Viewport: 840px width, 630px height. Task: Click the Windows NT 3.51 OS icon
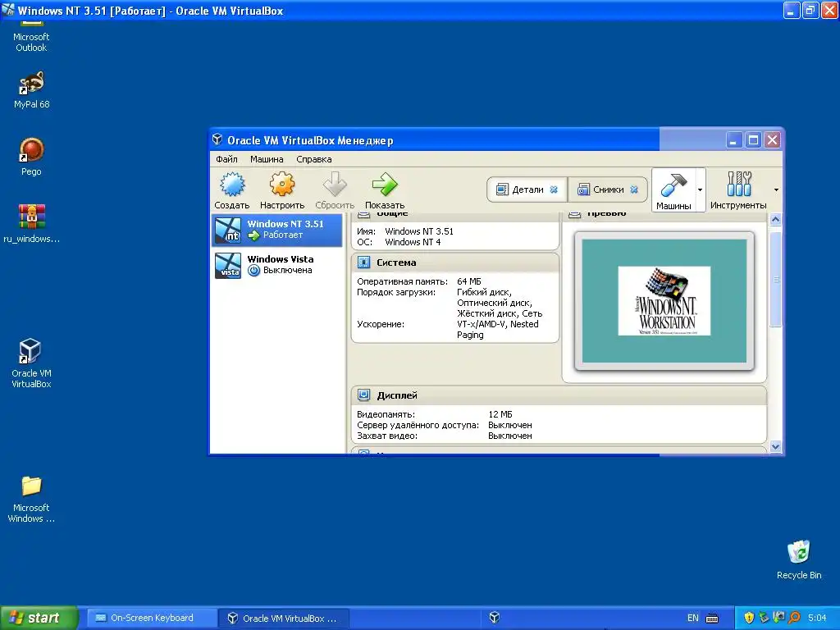point(228,230)
